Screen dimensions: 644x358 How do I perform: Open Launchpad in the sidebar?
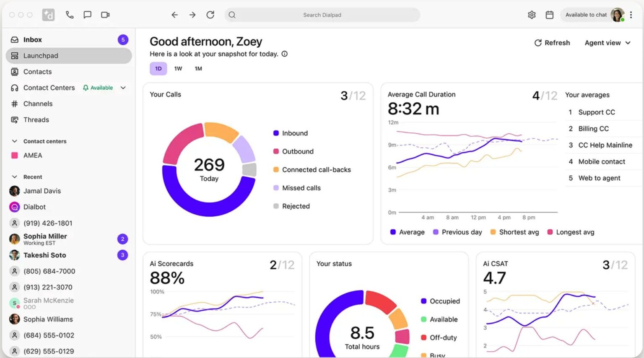tap(41, 55)
